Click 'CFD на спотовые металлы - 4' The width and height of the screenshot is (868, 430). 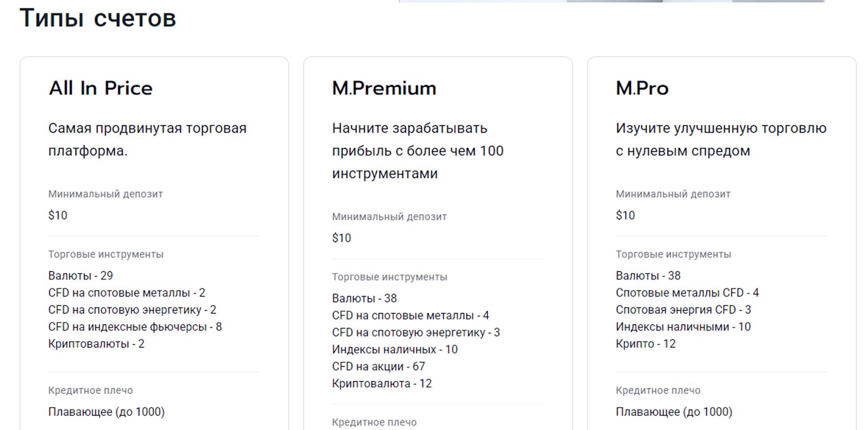[x=411, y=316]
